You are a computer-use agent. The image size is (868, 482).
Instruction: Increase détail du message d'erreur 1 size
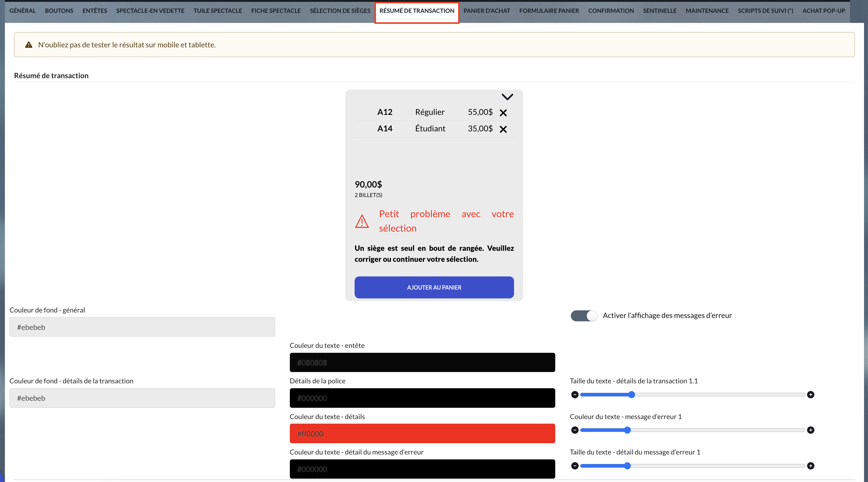coord(811,466)
